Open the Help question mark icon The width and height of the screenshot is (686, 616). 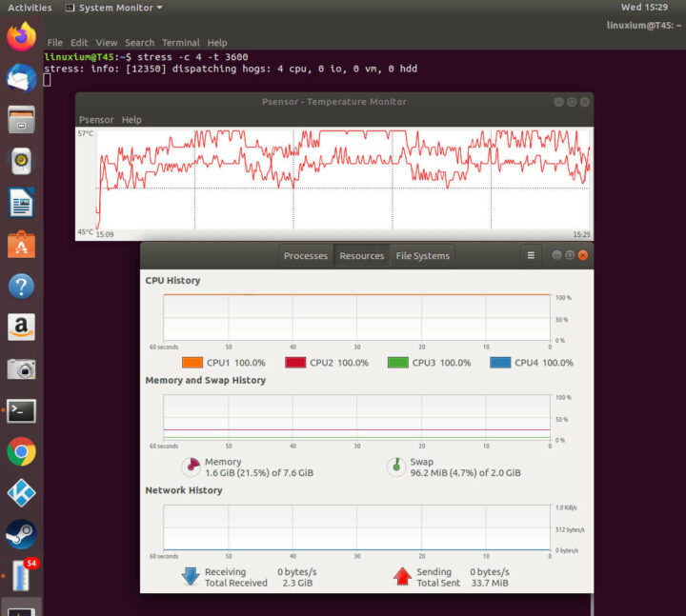coord(21,286)
